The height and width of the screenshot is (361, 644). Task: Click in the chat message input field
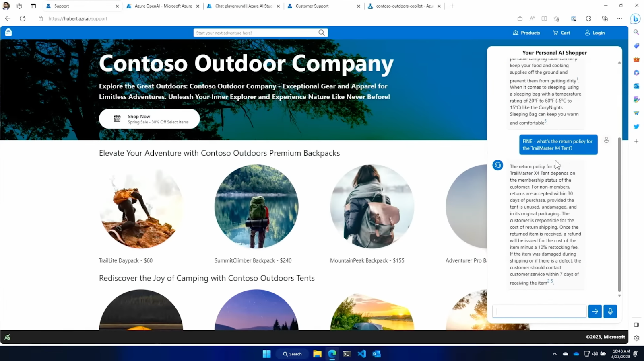[539, 311]
